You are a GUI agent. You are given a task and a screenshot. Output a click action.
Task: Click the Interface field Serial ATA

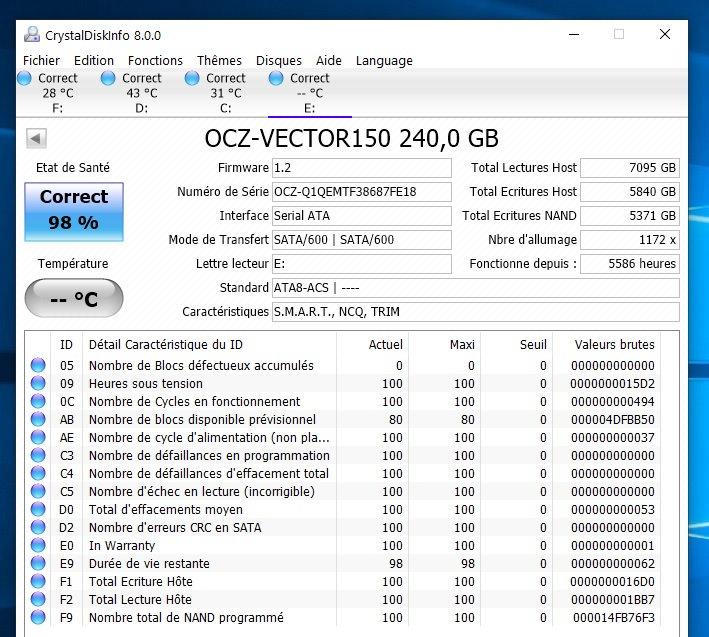click(x=362, y=216)
